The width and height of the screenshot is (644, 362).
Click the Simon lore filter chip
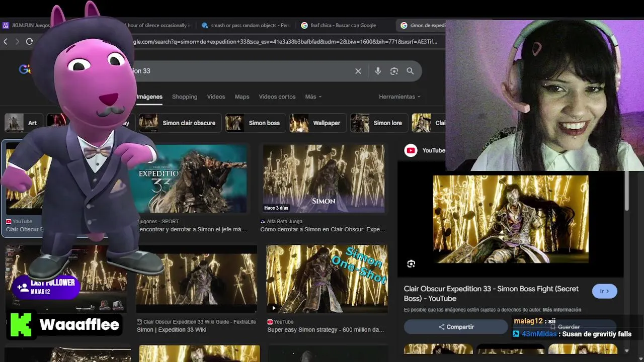coord(379,123)
